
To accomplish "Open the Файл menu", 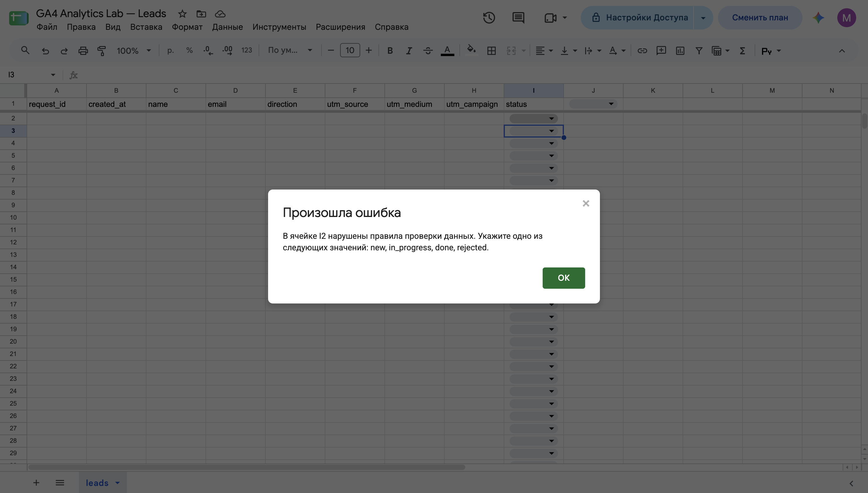I will coord(47,27).
